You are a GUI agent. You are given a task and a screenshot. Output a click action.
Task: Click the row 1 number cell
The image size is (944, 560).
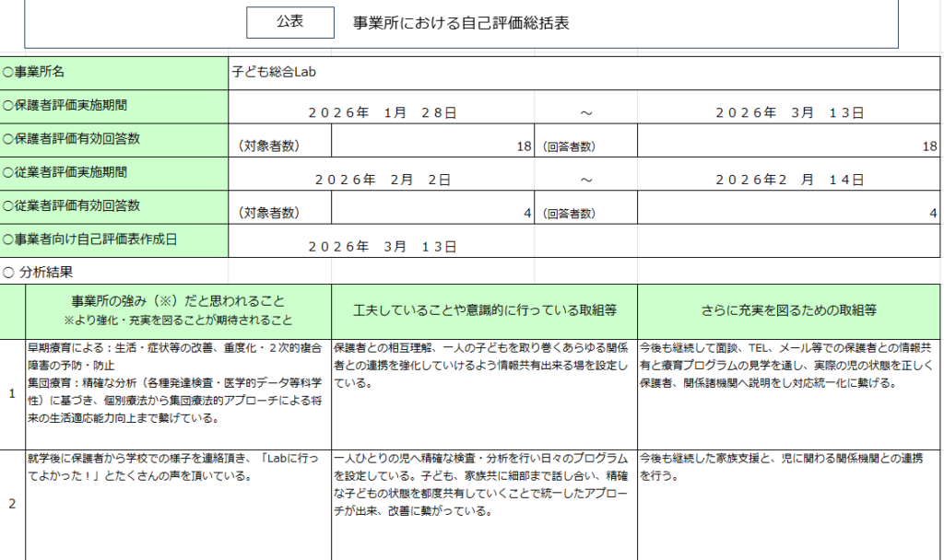[12, 393]
